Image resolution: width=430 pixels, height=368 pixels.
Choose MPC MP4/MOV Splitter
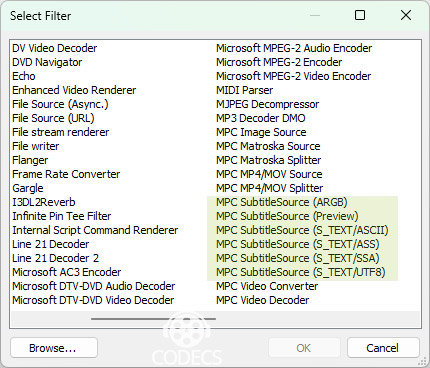(270, 188)
